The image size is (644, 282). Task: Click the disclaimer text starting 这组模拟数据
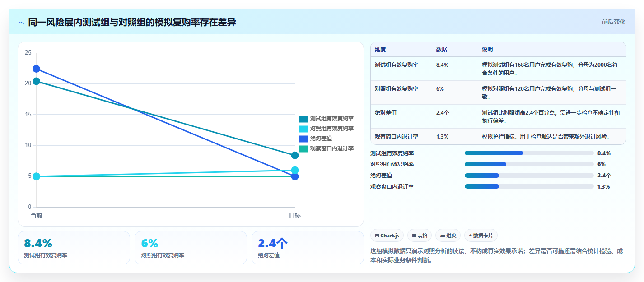coord(496,255)
